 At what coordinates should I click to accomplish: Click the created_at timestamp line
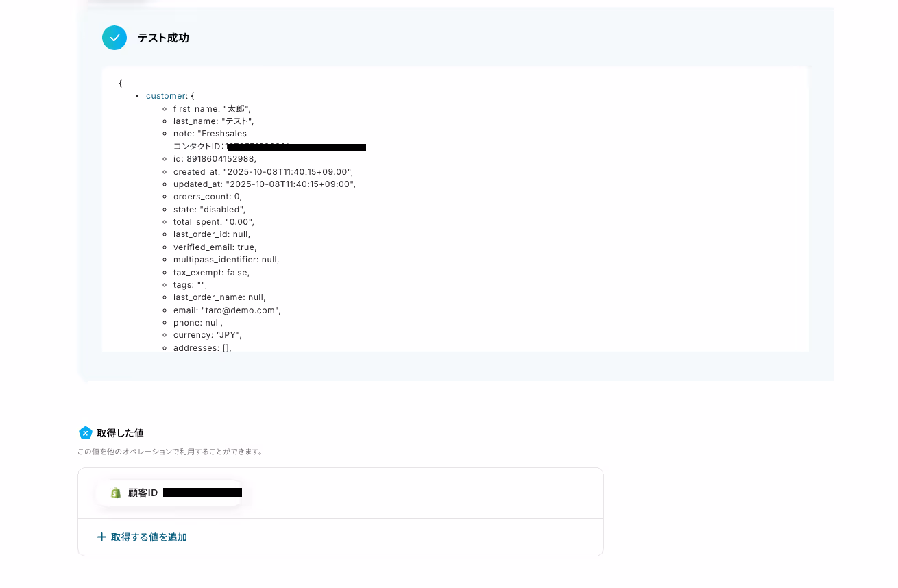(263, 171)
